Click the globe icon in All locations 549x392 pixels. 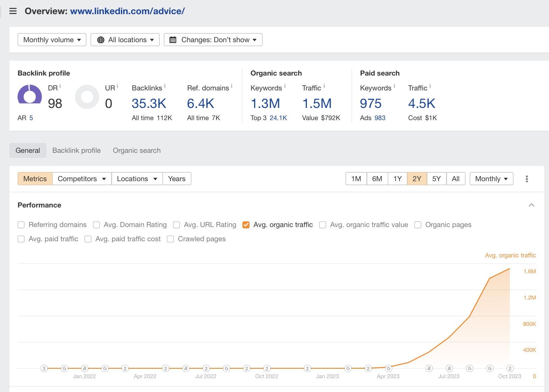point(101,40)
